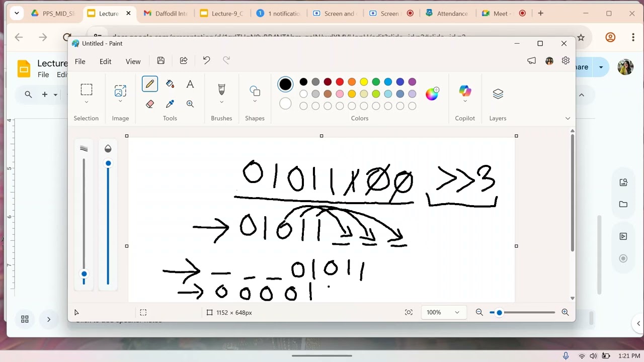Undo the last stroke

(206, 60)
